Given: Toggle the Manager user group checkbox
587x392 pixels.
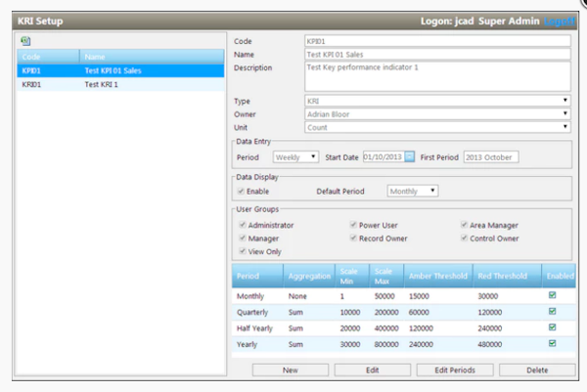Looking at the screenshot, I should point(243,238).
